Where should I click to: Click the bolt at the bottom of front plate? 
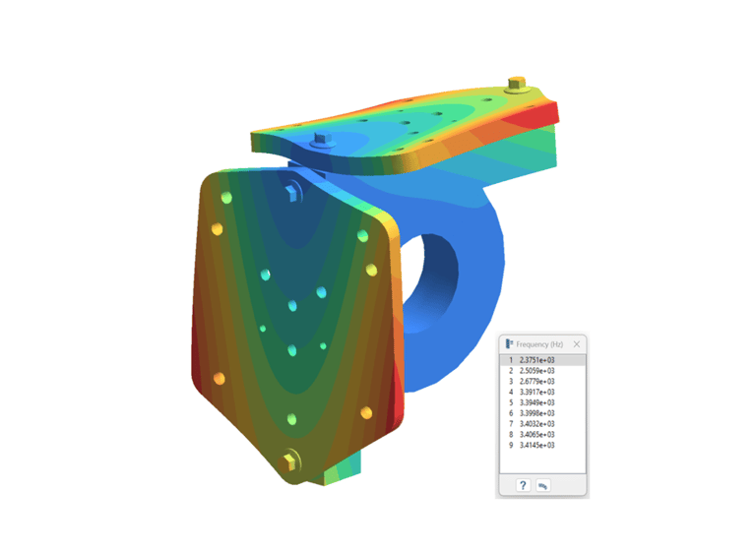pos(289,461)
